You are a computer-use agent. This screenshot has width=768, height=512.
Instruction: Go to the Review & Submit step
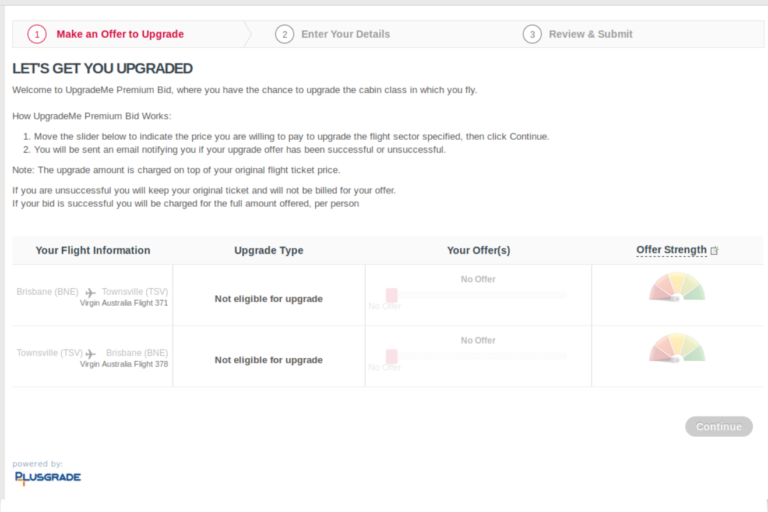coord(590,34)
